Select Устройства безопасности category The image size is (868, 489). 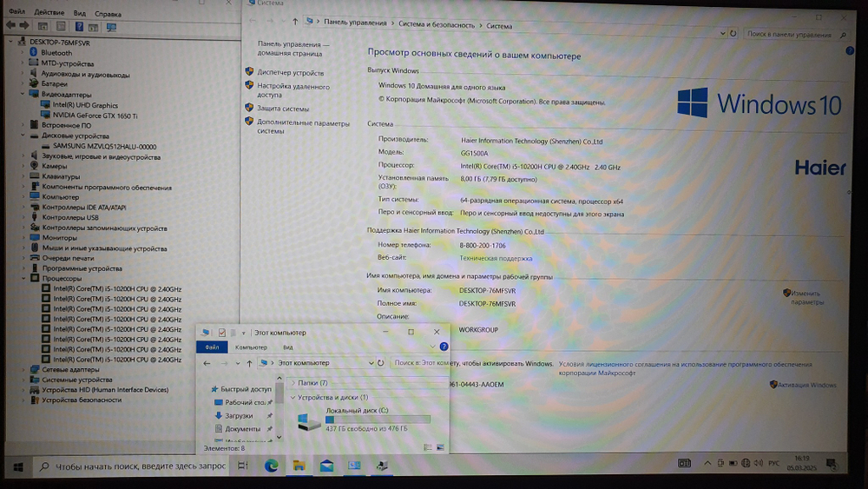[82, 400]
